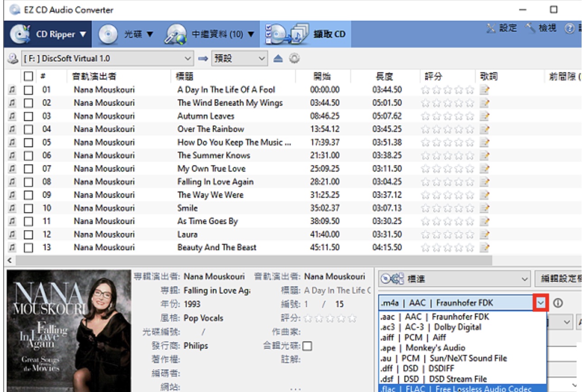Click music note icon of track 12

pyautogui.click(x=12, y=234)
